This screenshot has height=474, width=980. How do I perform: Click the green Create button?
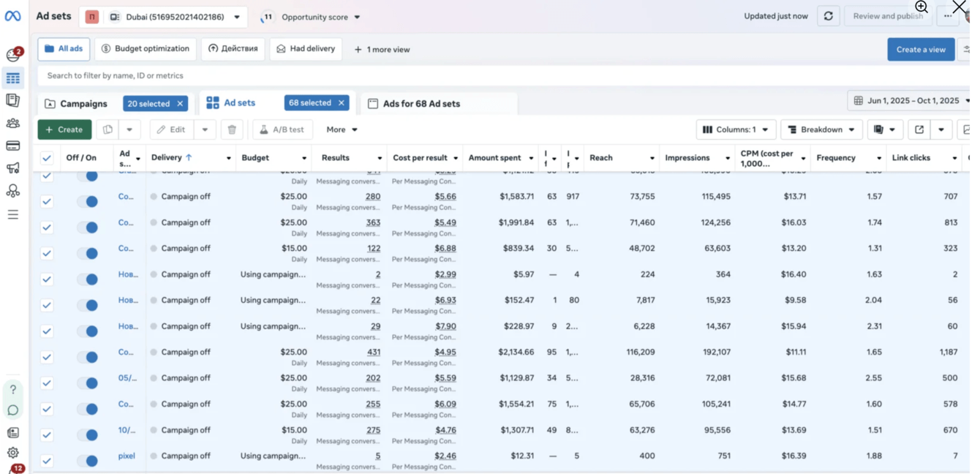click(64, 129)
